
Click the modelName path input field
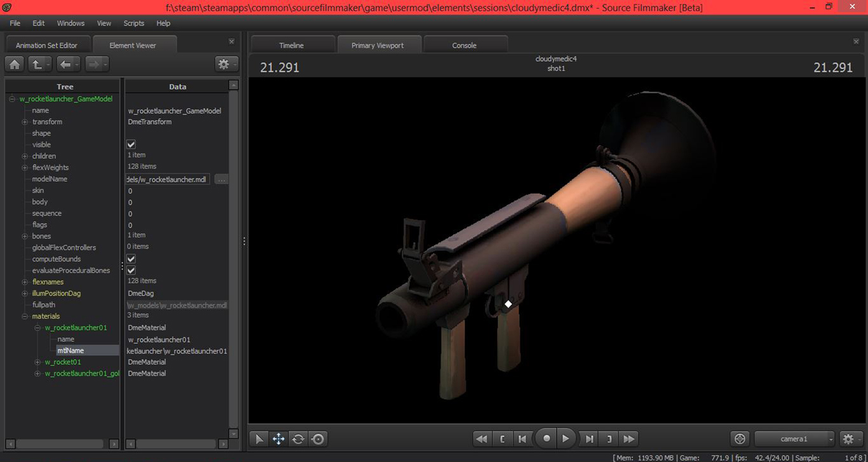click(x=168, y=180)
